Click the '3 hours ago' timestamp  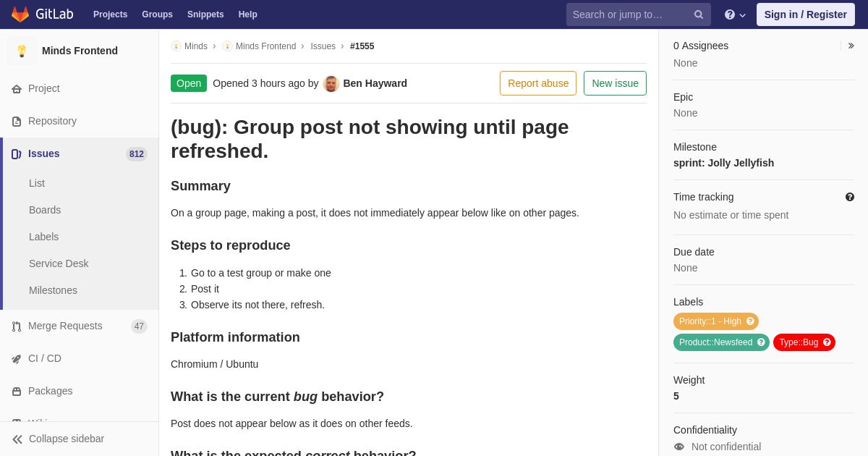click(278, 83)
